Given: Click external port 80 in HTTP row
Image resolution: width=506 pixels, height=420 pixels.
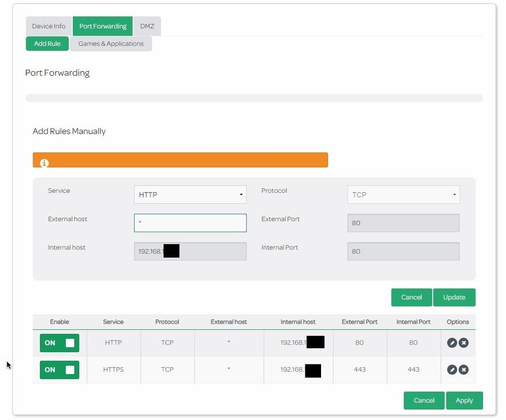Looking at the screenshot, I should 360,343.
